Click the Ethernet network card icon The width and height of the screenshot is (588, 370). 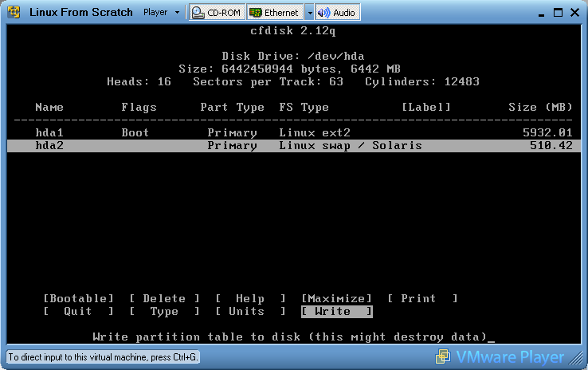click(x=256, y=13)
